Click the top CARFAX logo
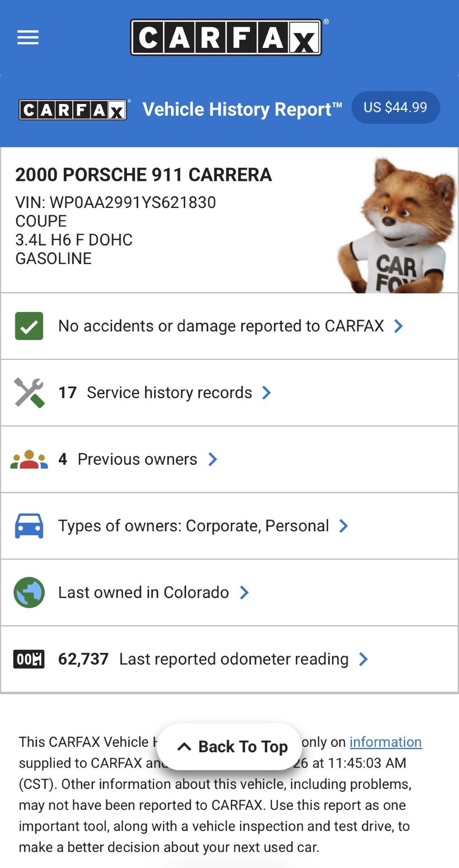The width and height of the screenshot is (459, 868). (x=226, y=37)
